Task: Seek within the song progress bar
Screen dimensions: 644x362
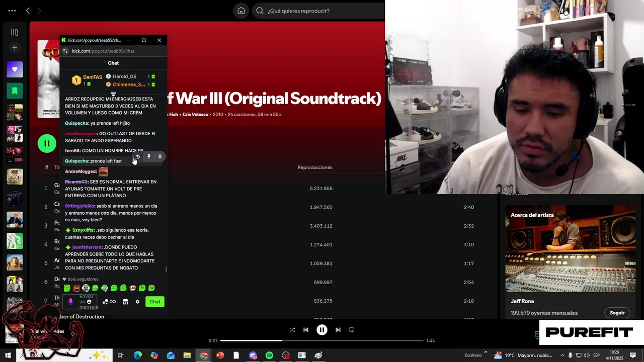Action: (x=322, y=341)
